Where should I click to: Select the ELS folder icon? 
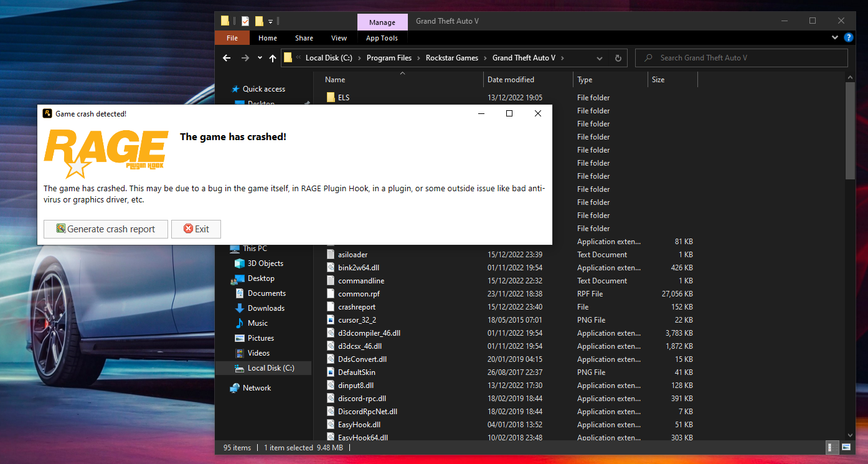(331, 98)
